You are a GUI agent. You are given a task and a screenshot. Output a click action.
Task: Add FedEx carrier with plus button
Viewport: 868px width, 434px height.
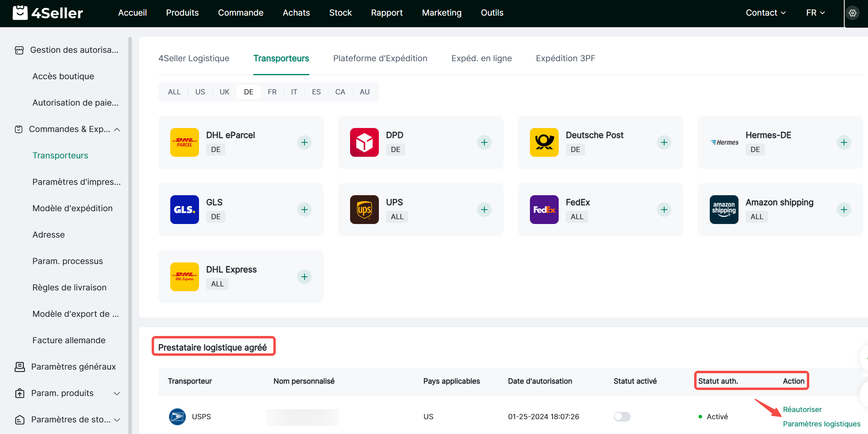664,210
